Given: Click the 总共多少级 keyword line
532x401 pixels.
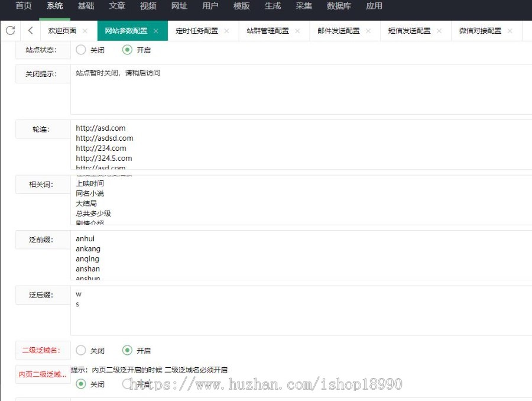Looking at the screenshot, I should point(93,214).
